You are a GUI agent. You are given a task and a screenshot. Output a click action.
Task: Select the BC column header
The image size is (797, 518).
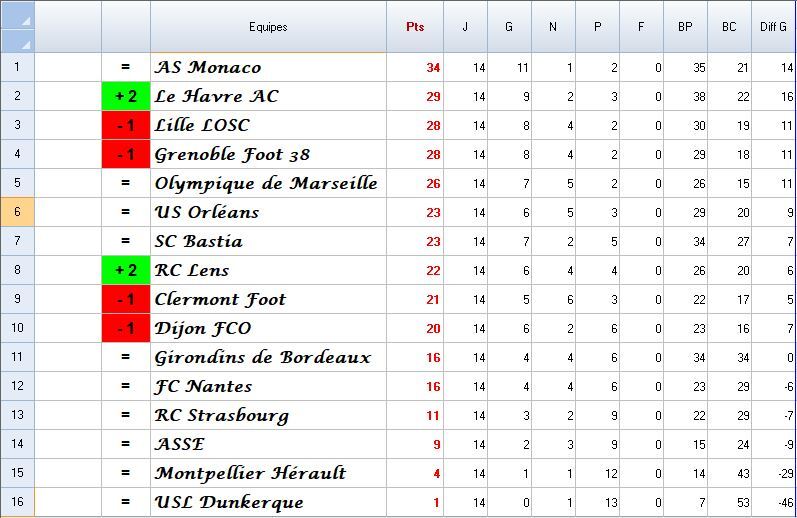[x=729, y=27]
